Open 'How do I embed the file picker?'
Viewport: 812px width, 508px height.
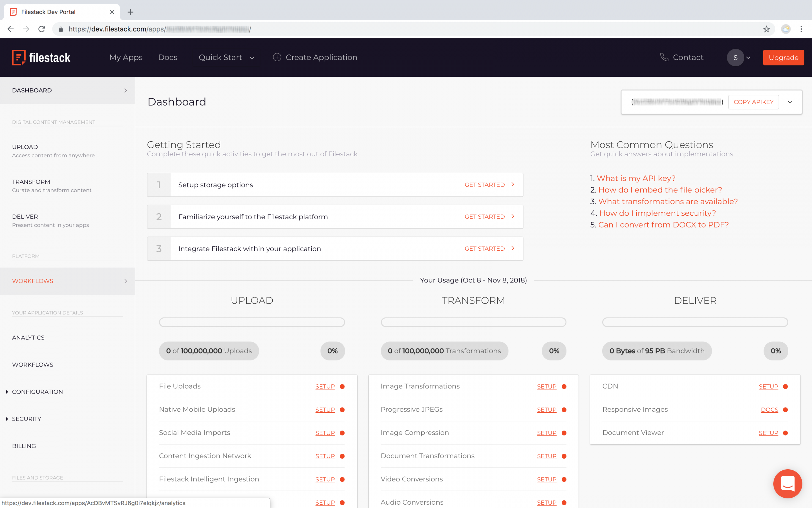tap(660, 190)
